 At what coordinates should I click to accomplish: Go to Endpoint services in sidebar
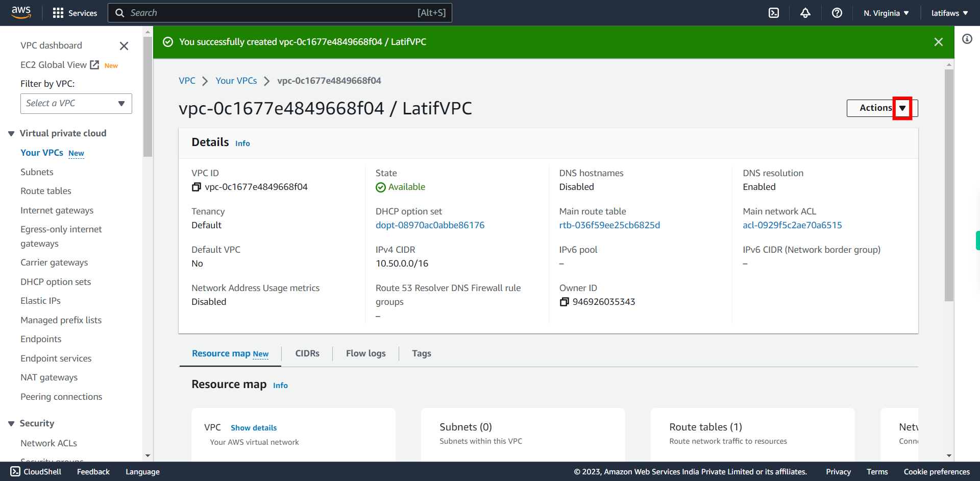(56, 358)
